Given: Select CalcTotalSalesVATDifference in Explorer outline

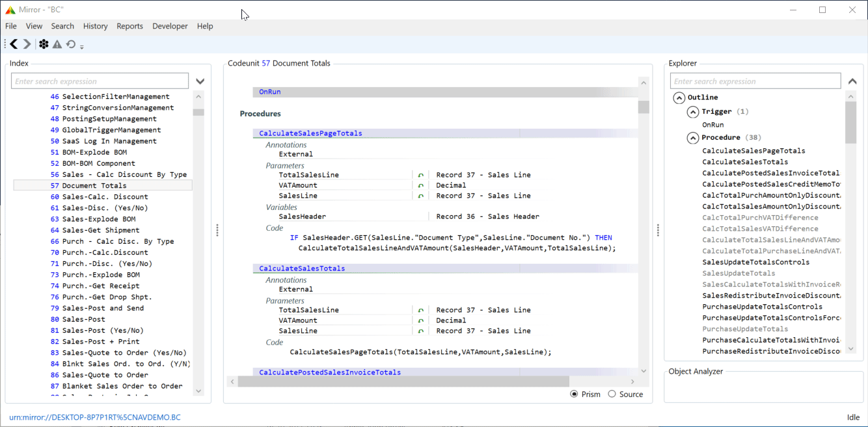Looking at the screenshot, I should click(x=760, y=229).
